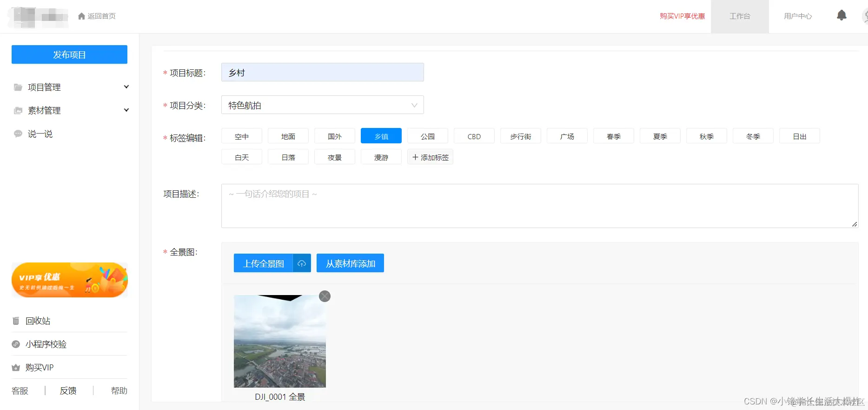
Task: Click the DJI_0001 panorama thumbnail
Action: [280, 341]
